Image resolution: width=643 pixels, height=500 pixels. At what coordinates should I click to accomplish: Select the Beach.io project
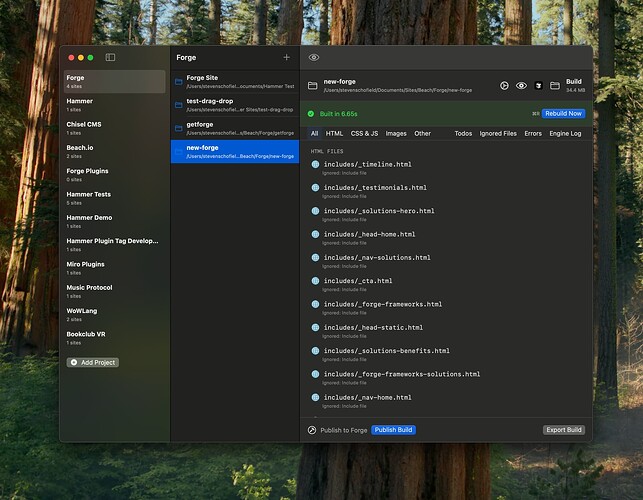coord(114,152)
